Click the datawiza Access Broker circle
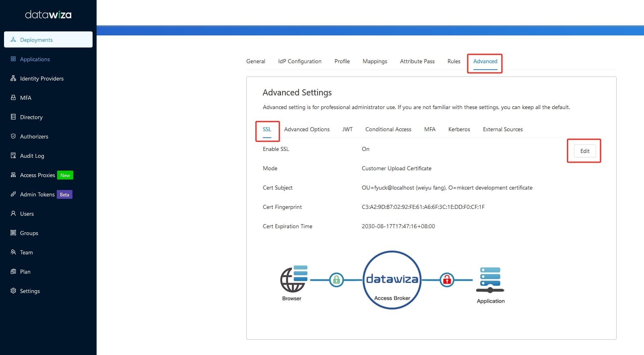The image size is (644, 355). tap(392, 280)
